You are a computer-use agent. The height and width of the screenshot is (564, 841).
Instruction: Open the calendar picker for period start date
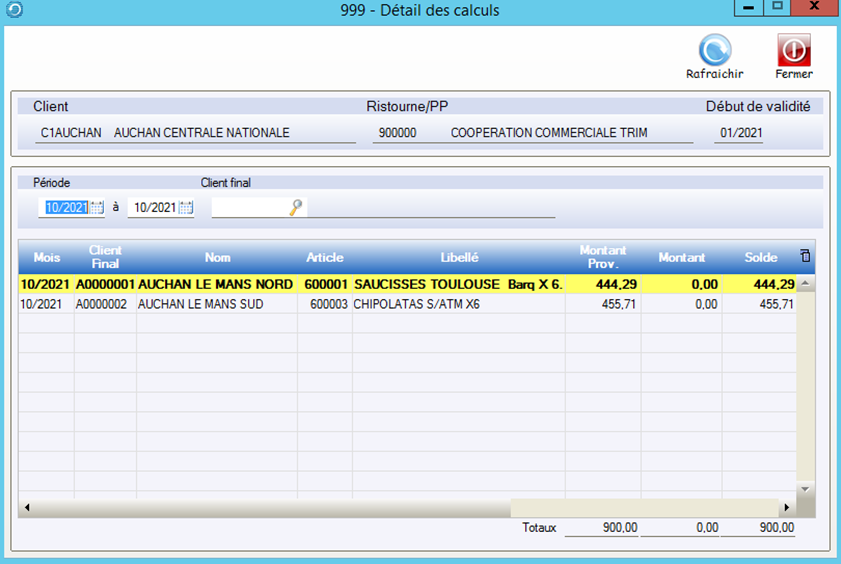[97, 208]
